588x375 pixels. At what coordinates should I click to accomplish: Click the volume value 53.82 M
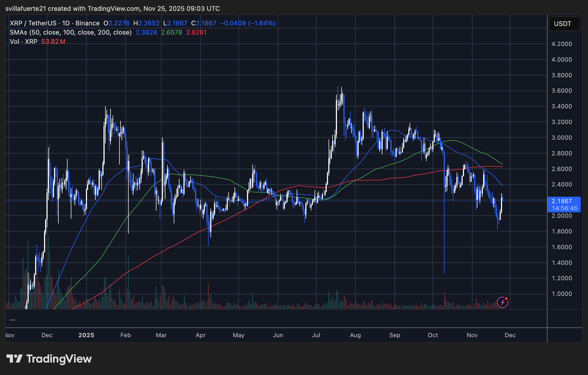tap(53, 42)
